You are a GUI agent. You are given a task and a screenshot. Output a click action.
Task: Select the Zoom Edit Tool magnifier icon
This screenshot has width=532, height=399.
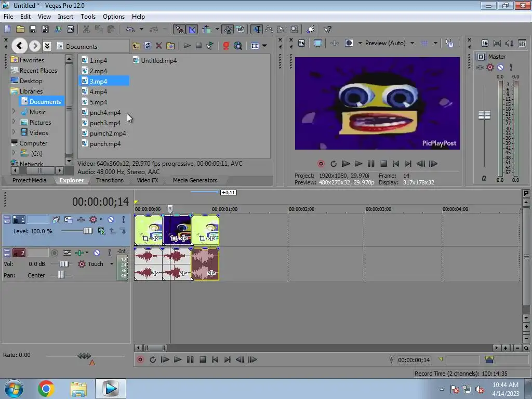[294, 29]
